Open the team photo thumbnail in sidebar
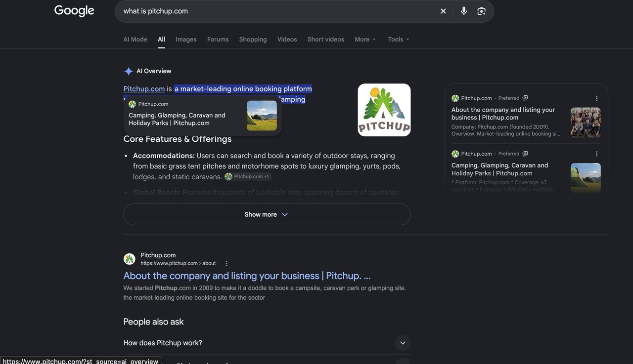 [586, 122]
